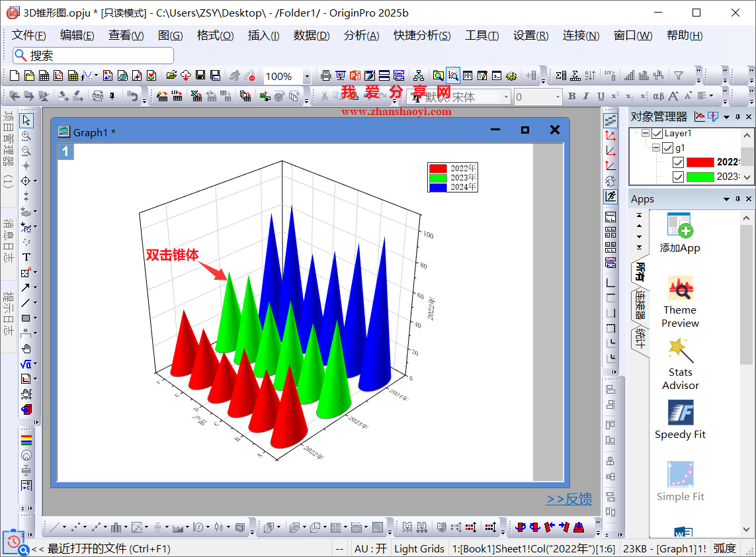Collapse the Layer1 tree node
This screenshot has height=557, width=756.
[646, 134]
